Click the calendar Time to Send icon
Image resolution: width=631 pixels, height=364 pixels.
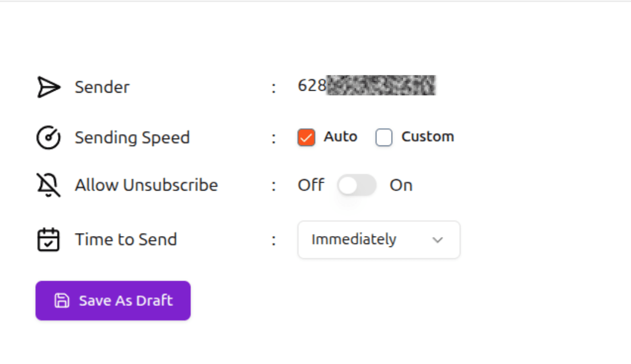[x=49, y=239]
